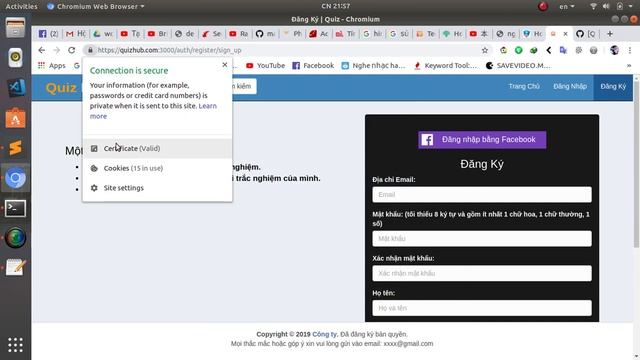Open the Chromium Web Browser app menu

[x=96, y=6]
